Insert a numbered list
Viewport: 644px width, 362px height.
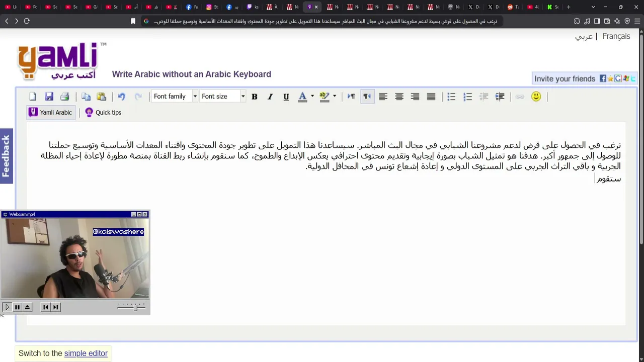(467, 97)
